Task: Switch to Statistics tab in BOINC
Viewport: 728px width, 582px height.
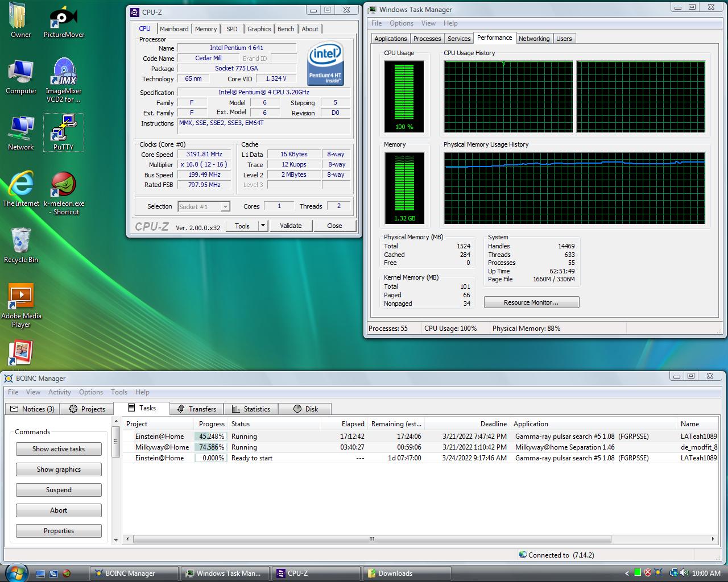Action: click(x=251, y=409)
